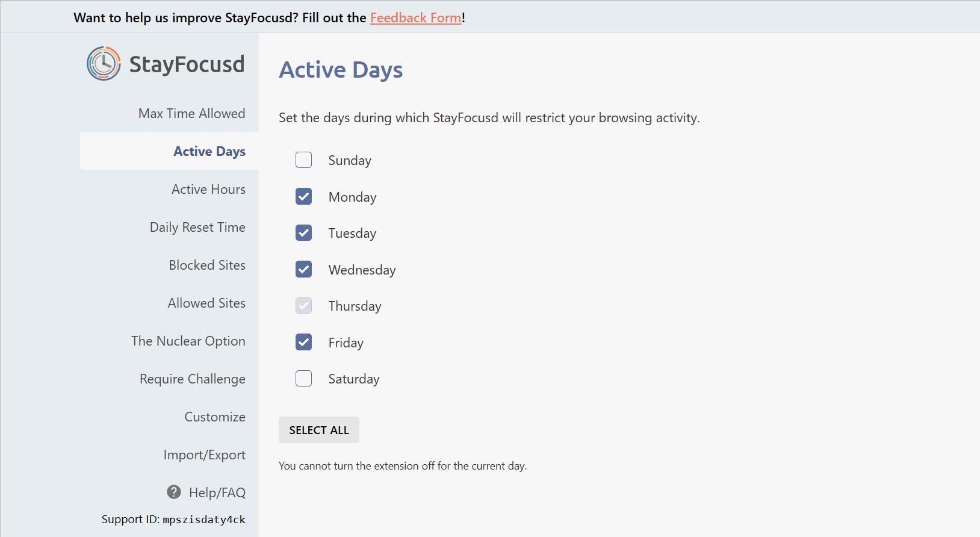
Task: Go to Active Hours settings
Action: [208, 189]
